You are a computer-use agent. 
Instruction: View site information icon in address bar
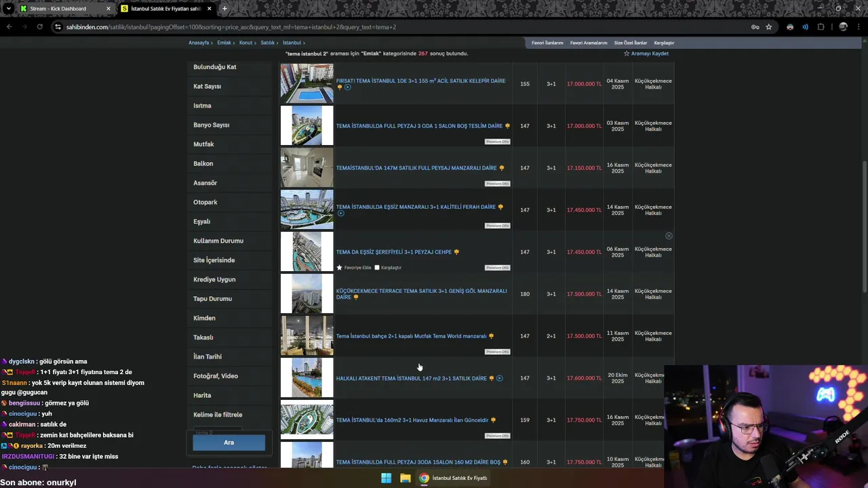(58, 27)
